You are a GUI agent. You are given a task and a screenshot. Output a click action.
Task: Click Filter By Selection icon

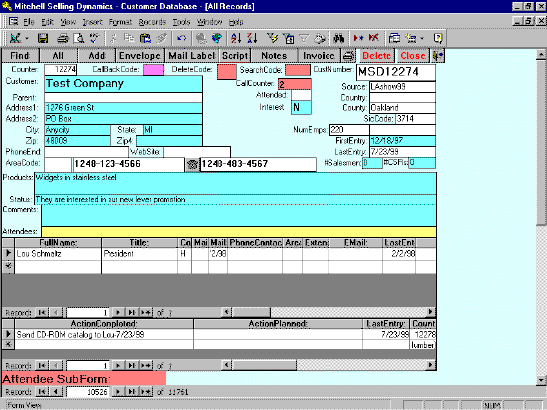click(x=272, y=38)
